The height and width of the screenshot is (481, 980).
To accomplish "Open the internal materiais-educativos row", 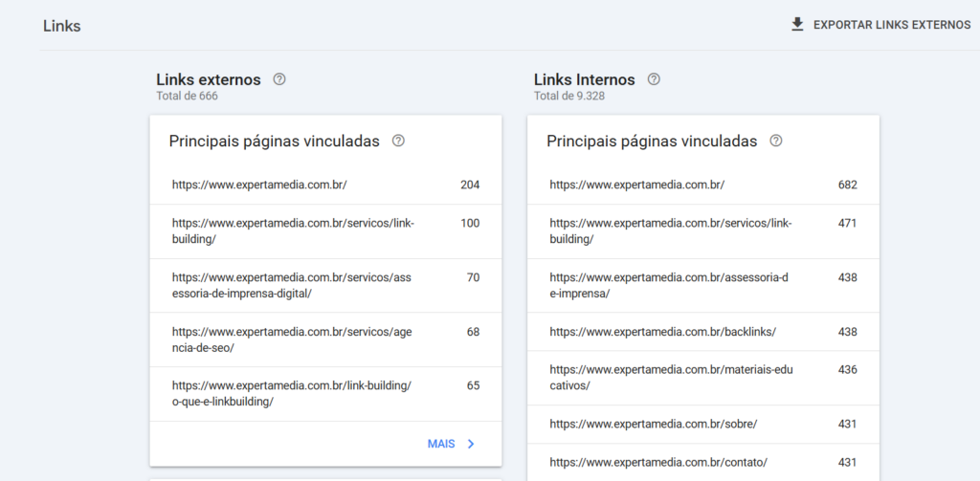I will pyautogui.click(x=702, y=377).
